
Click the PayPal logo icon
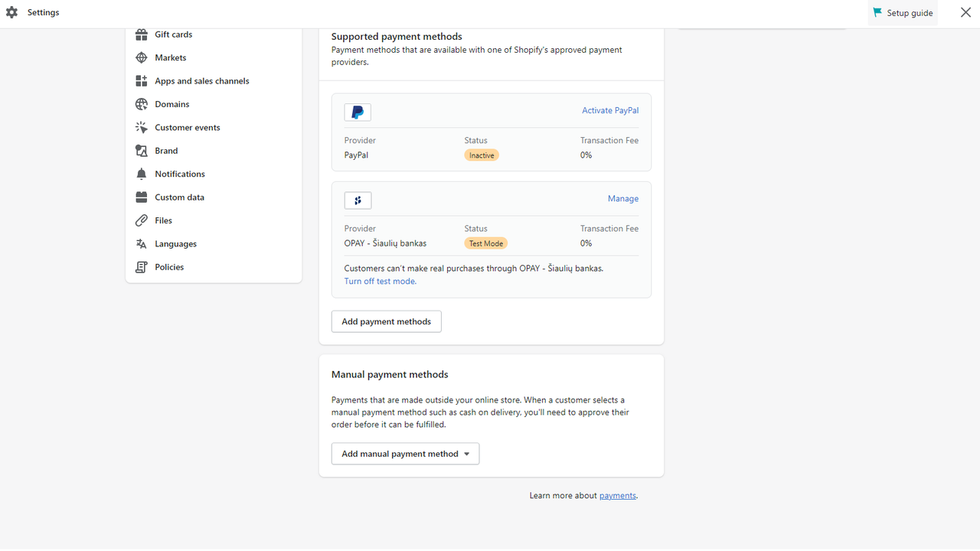(358, 112)
